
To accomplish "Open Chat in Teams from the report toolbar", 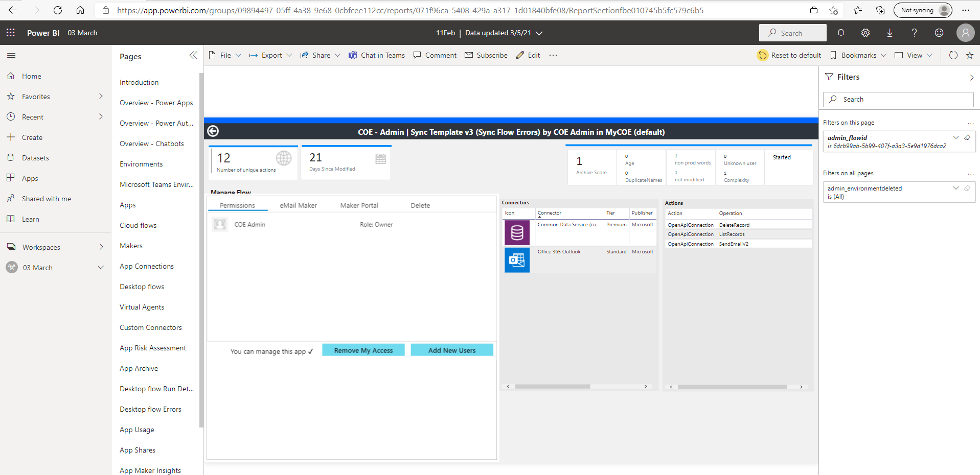I will 377,55.
